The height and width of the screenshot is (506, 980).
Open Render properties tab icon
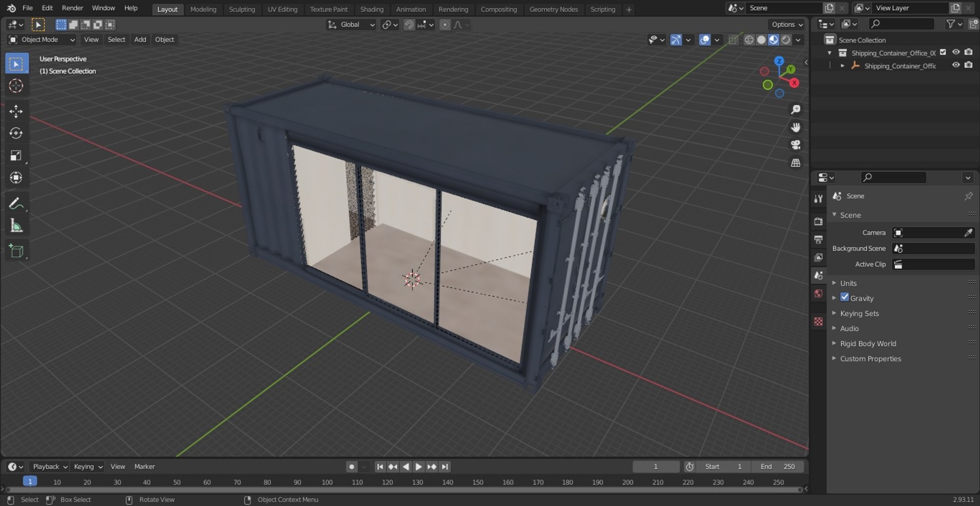[818, 222]
